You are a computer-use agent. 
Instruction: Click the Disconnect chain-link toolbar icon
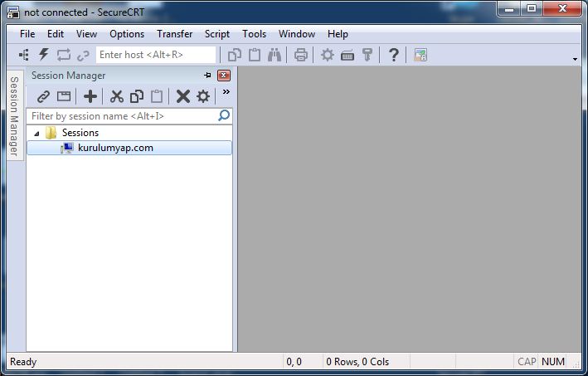click(83, 56)
